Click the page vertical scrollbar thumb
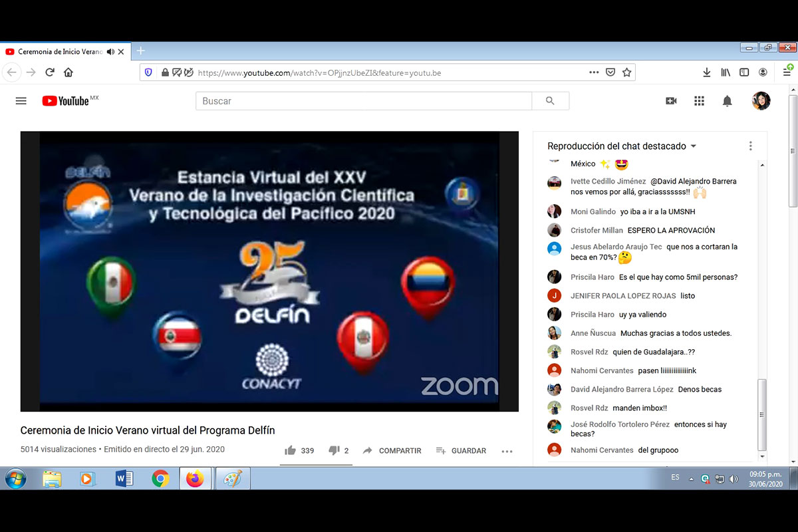Viewport: 798px width, 532px height. click(x=793, y=151)
